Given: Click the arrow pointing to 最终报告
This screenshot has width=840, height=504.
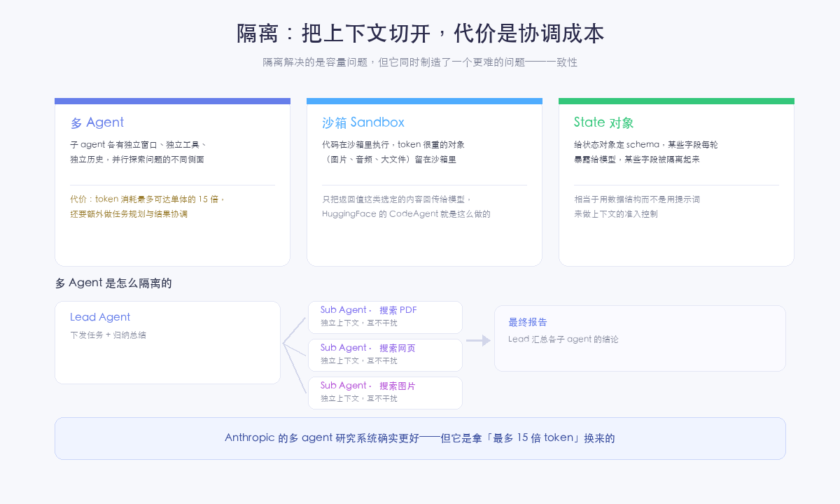Looking at the screenshot, I should click(x=479, y=340).
